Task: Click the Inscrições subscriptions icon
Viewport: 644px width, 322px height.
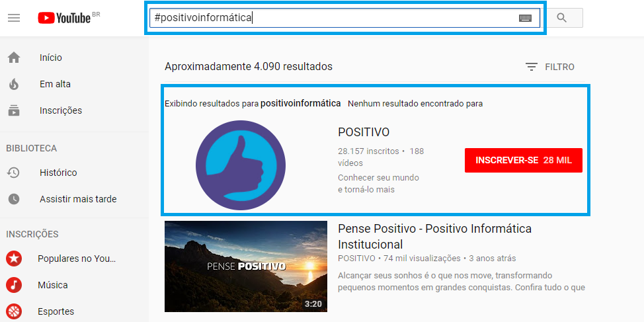Action: 14,110
